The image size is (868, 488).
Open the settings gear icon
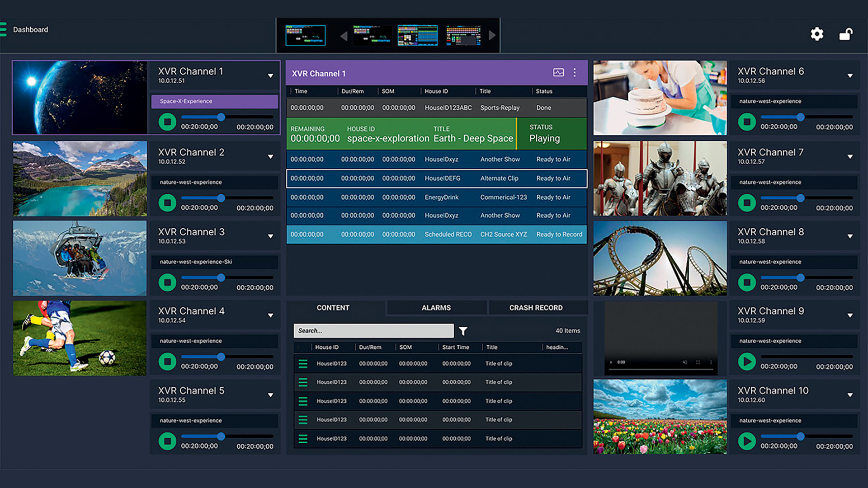817,34
